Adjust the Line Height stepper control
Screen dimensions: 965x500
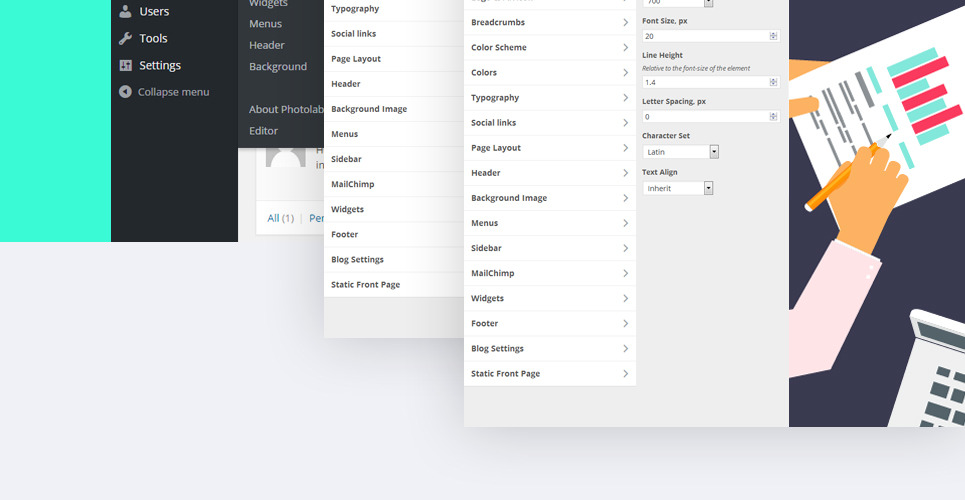(773, 82)
